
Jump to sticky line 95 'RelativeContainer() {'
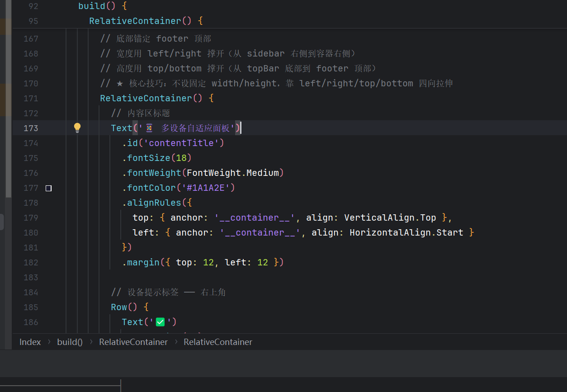pyautogui.click(x=146, y=21)
